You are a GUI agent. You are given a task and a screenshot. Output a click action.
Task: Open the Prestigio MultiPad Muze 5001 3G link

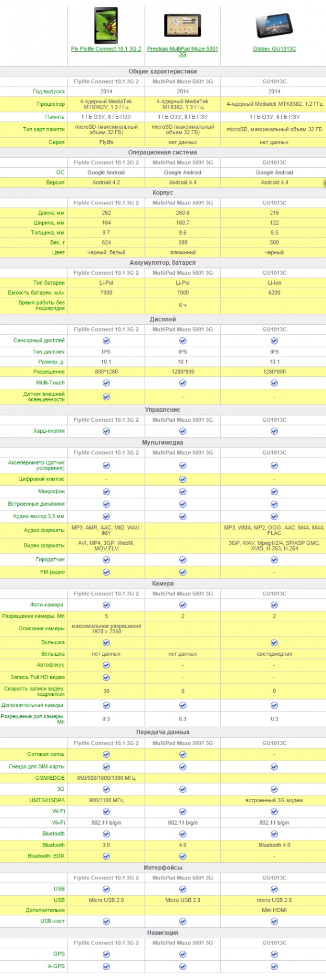[183, 49]
